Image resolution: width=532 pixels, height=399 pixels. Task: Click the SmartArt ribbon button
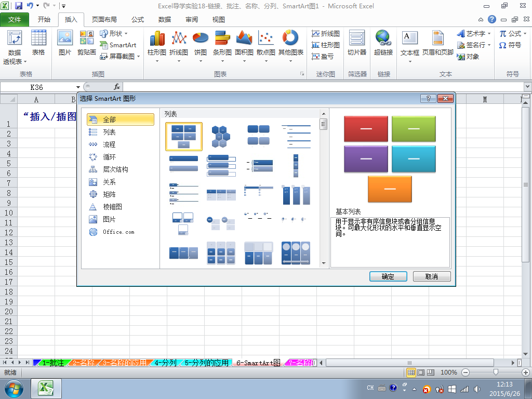click(118, 45)
